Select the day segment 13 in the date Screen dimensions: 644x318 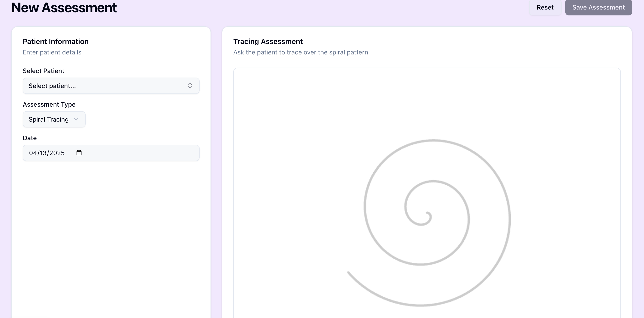pyautogui.click(x=44, y=153)
